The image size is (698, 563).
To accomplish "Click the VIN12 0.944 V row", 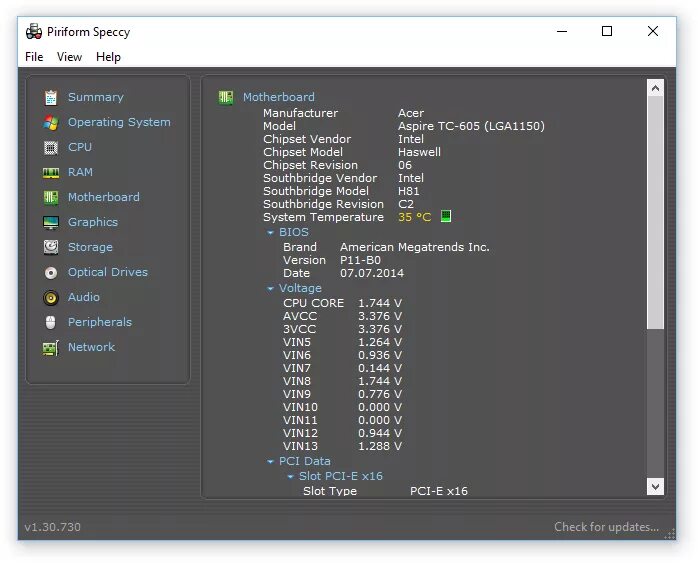I will coord(342,433).
